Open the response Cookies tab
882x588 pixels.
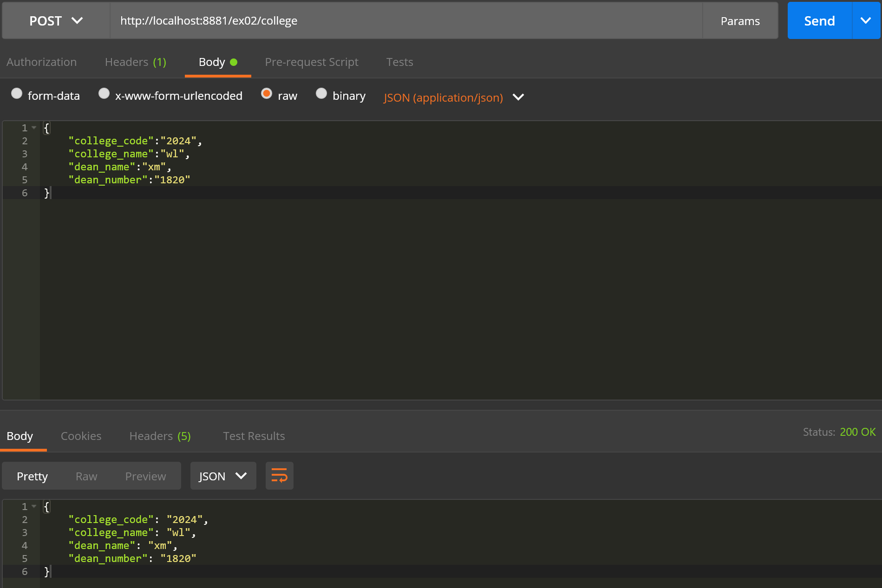(x=81, y=436)
